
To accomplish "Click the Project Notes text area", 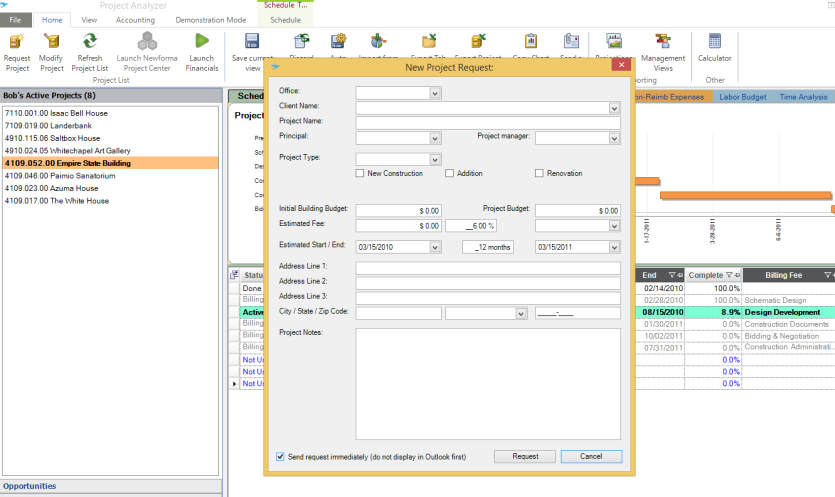I will (x=488, y=384).
